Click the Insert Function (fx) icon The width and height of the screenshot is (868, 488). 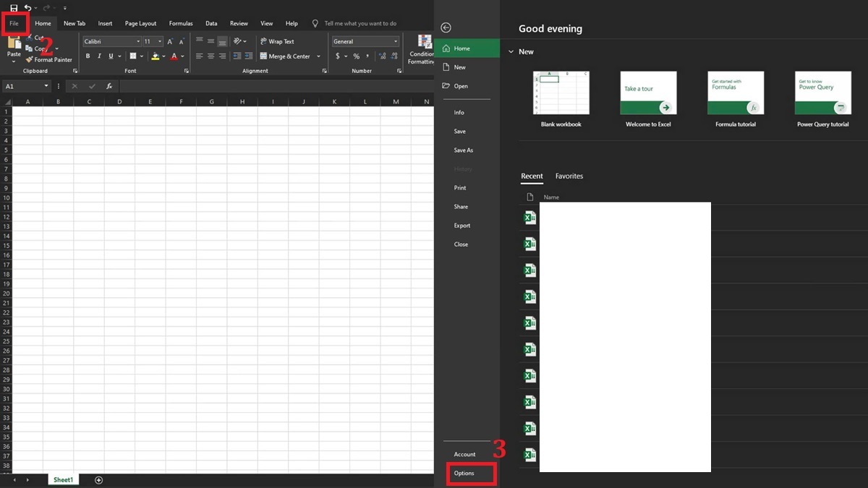pyautogui.click(x=110, y=85)
